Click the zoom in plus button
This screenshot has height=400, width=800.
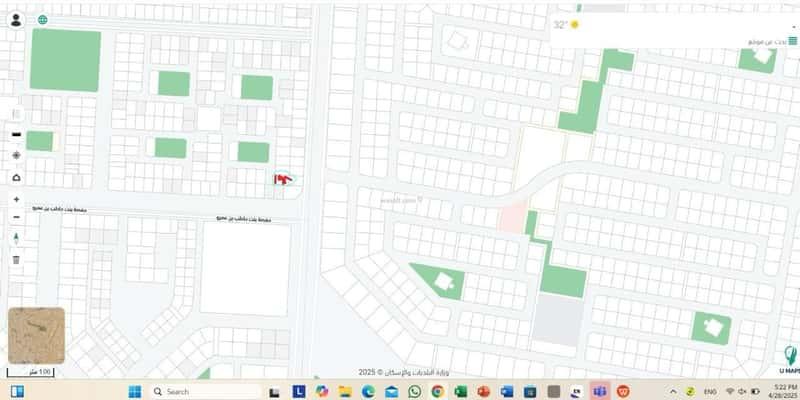[16, 199]
